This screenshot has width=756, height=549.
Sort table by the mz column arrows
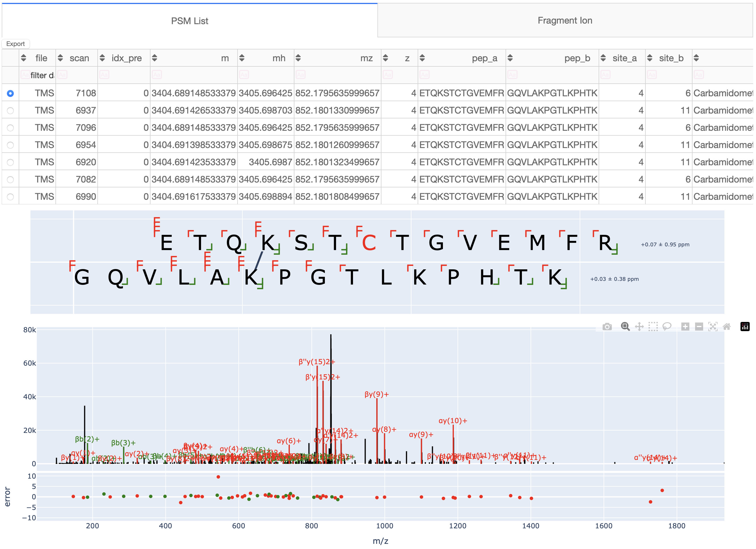pyautogui.click(x=298, y=58)
